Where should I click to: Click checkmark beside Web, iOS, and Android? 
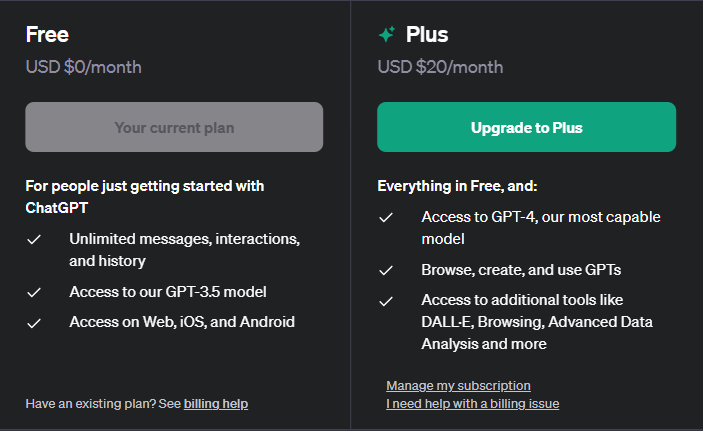pos(35,322)
